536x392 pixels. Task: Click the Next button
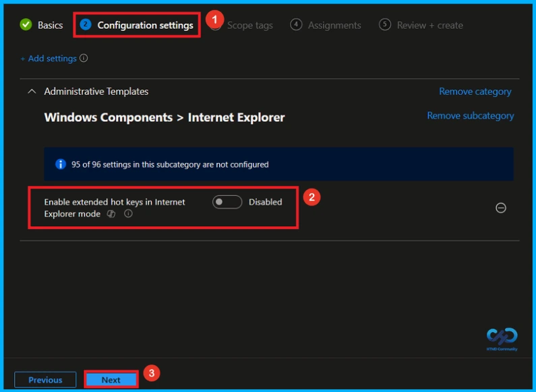tap(111, 380)
